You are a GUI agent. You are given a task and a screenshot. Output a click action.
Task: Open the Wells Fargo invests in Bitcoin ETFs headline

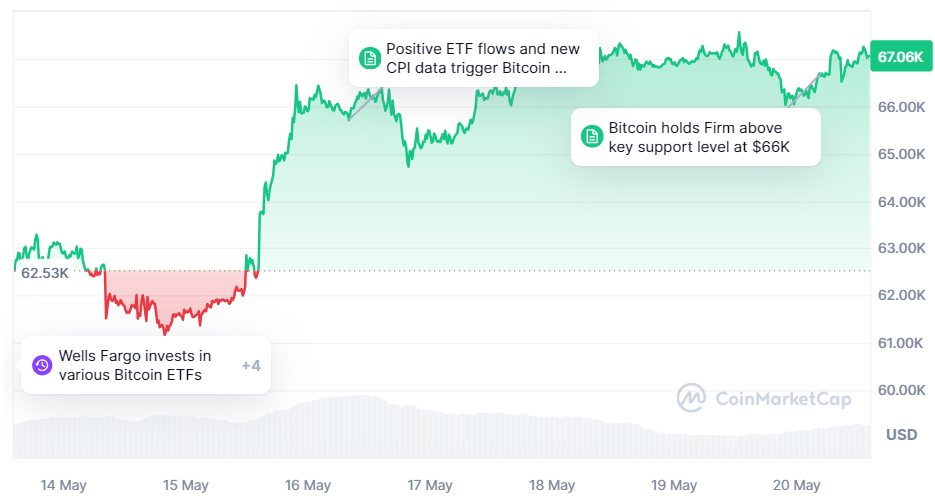135,365
